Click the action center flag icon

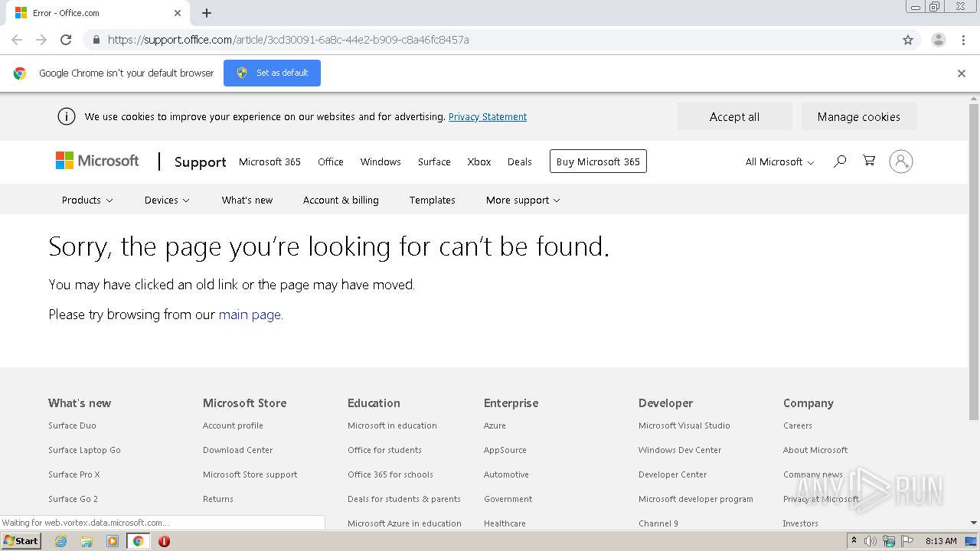(x=907, y=541)
